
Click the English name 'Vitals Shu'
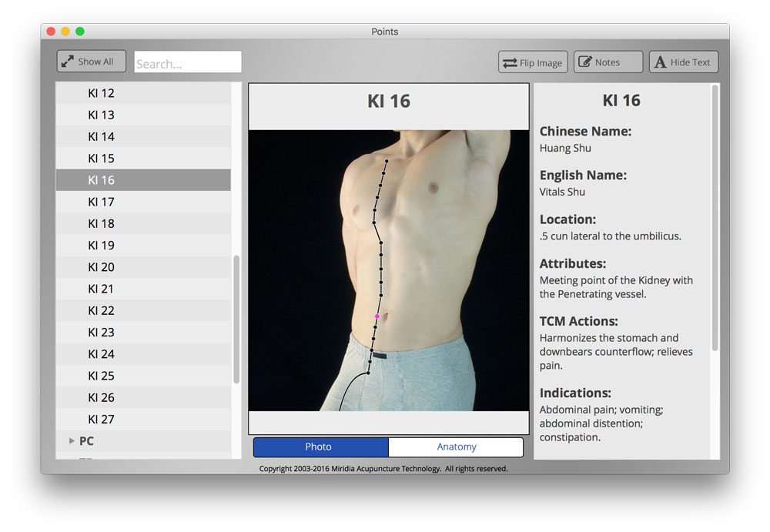562,192
